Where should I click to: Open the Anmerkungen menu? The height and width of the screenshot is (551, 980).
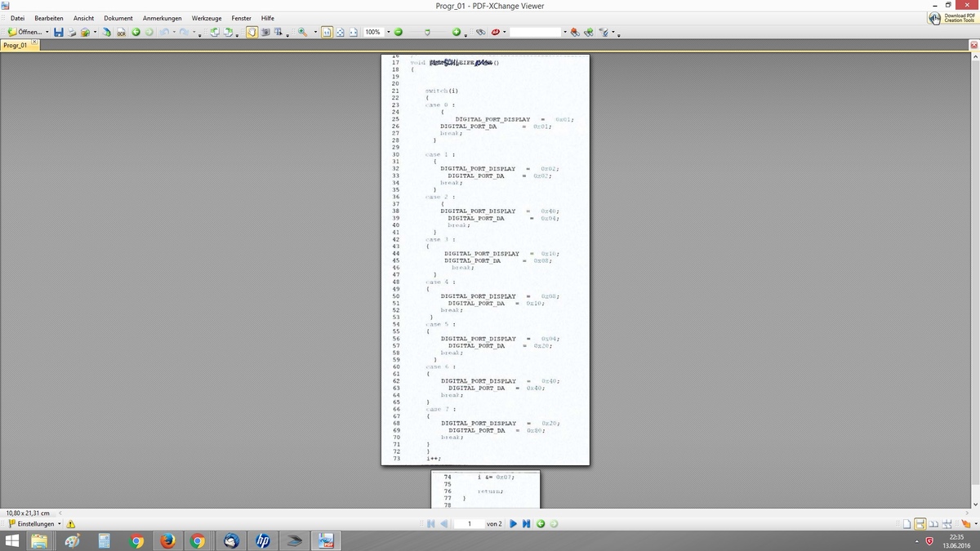pyautogui.click(x=162, y=18)
